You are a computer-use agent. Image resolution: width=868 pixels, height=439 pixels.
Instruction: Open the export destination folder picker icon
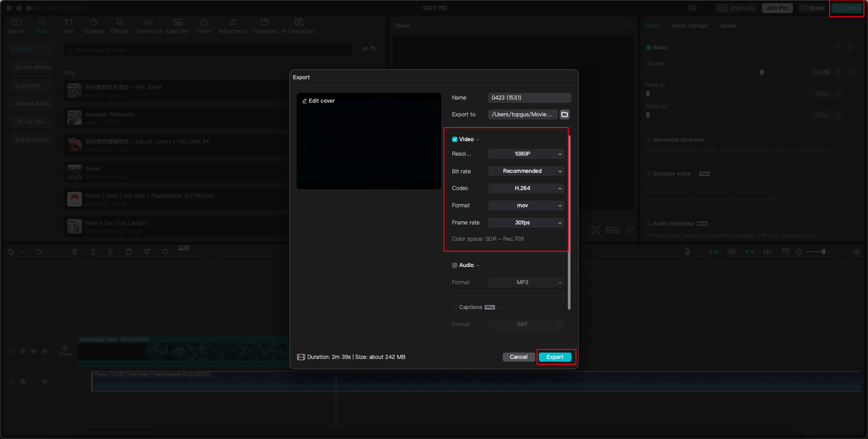(x=564, y=115)
